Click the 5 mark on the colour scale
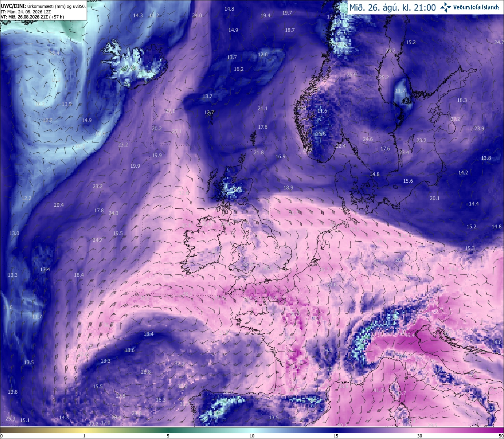Image resolution: width=504 pixels, height=439 pixels. pos(168,436)
